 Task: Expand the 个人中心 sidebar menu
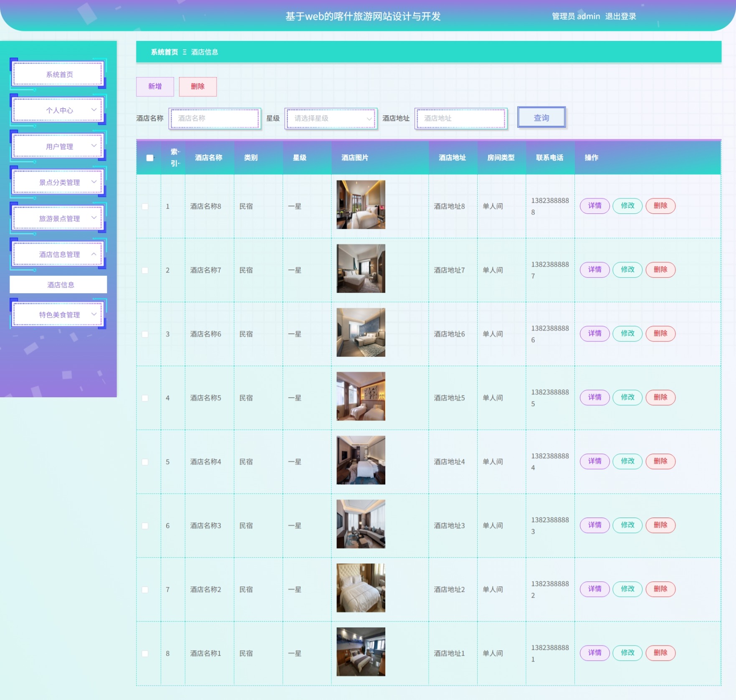click(x=58, y=110)
